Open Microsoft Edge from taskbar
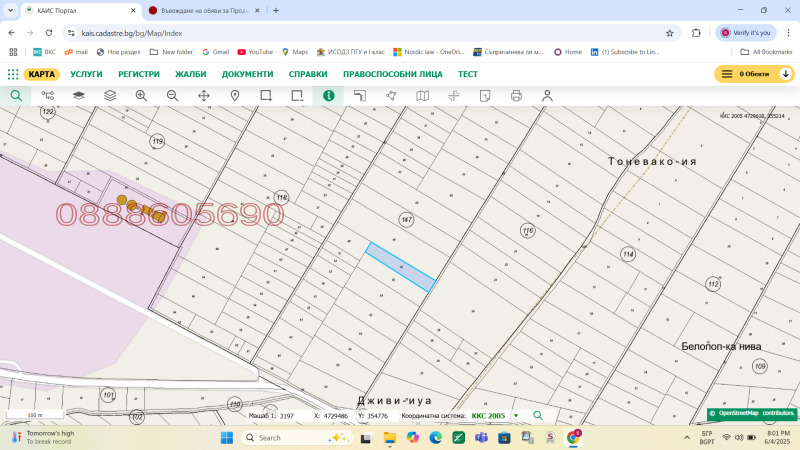Viewport: 800px width, 450px height. tap(435, 438)
